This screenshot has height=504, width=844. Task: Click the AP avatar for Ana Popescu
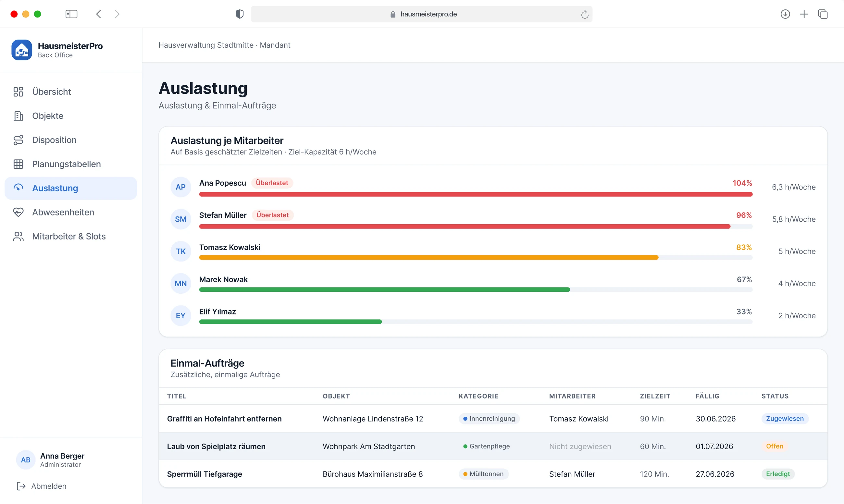click(181, 187)
